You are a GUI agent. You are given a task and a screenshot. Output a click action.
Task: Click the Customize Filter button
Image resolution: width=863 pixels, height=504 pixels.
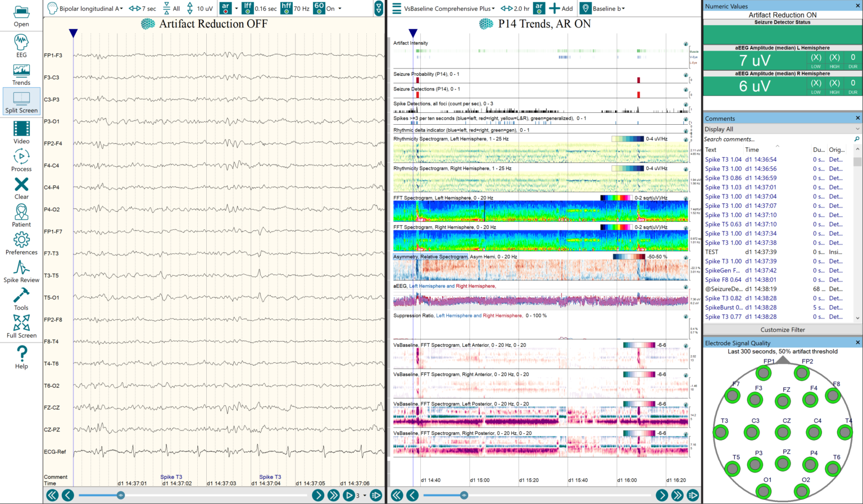[x=782, y=330]
